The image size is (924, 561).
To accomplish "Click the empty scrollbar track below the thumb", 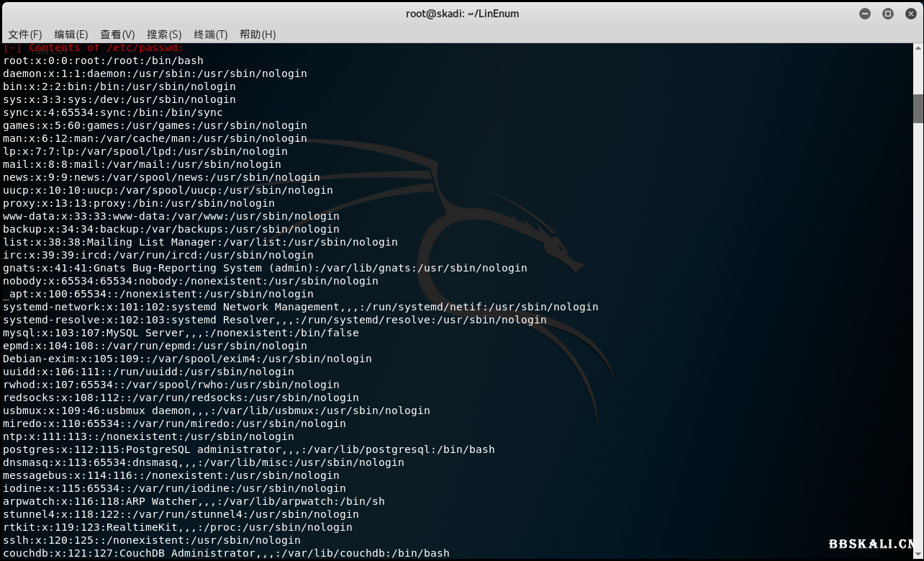I will [x=918, y=324].
